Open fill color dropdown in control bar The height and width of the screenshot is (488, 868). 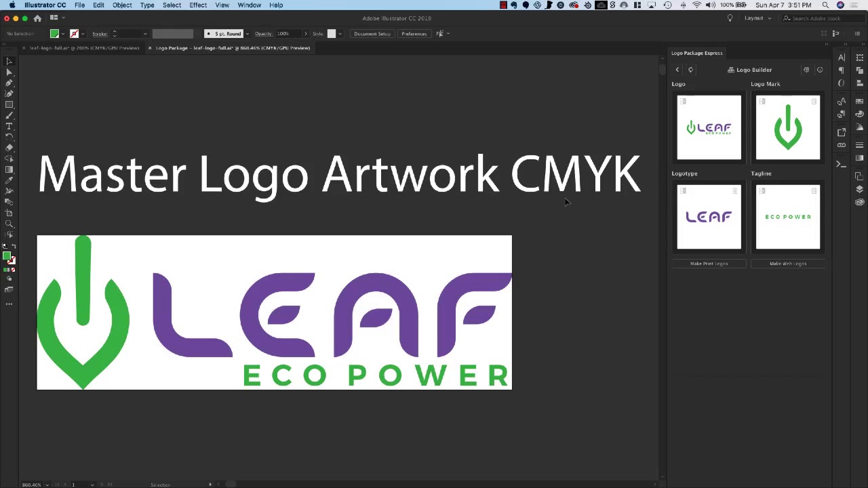click(63, 34)
